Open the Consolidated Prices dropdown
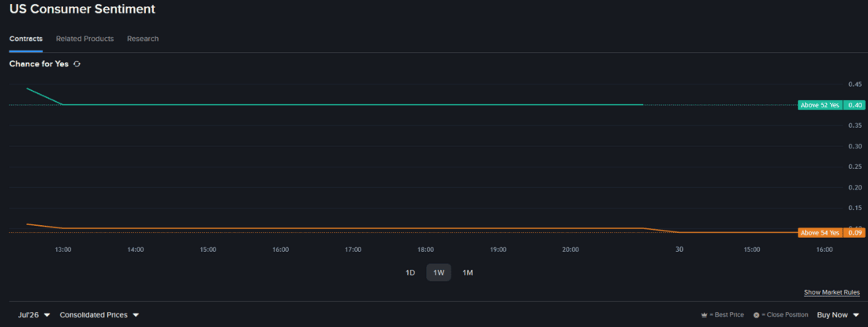The image size is (868, 327). tap(99, 315)
